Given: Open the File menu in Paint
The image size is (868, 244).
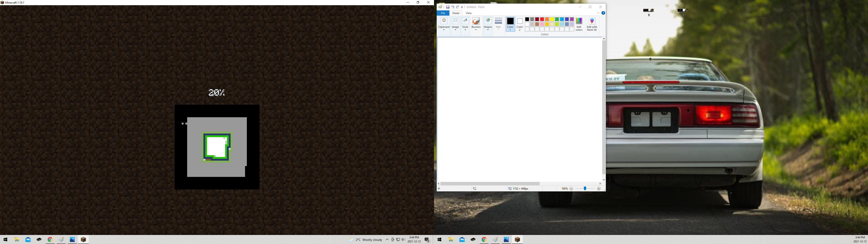Looking at the screenshot, I should (x=443, y=13).
